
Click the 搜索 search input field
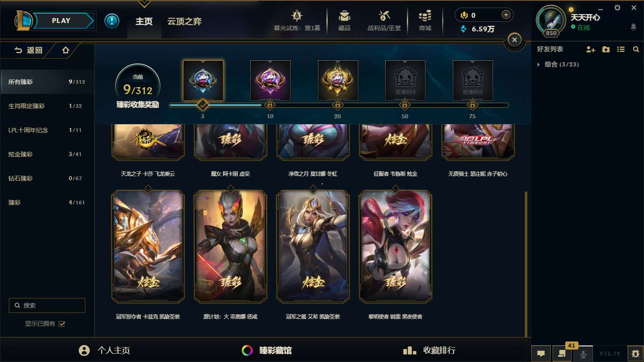click(x=47, y=305)
